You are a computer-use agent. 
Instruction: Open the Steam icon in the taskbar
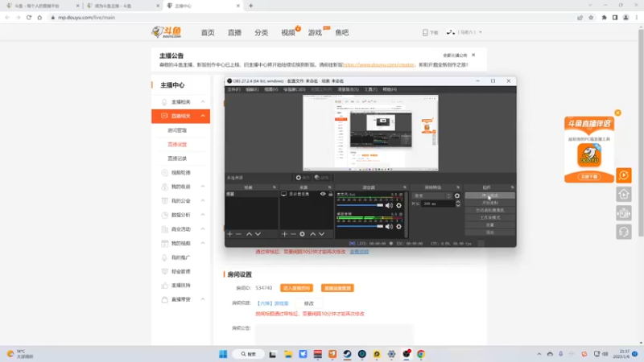(x=347, y=354)
